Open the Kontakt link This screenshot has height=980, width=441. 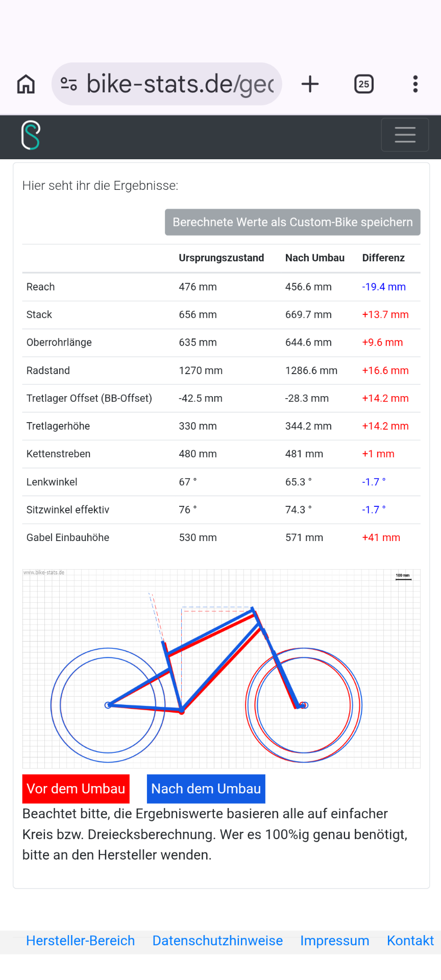(x=410, y=941)
